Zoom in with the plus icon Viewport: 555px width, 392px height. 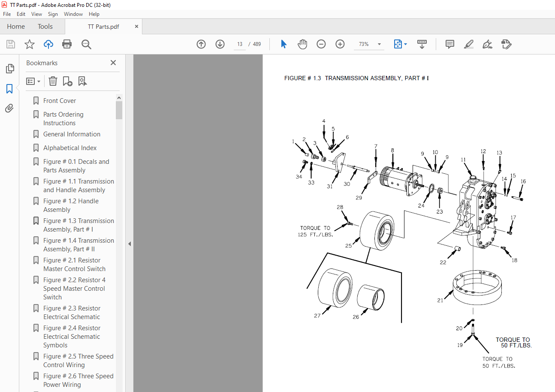click(x=340, y=44)
